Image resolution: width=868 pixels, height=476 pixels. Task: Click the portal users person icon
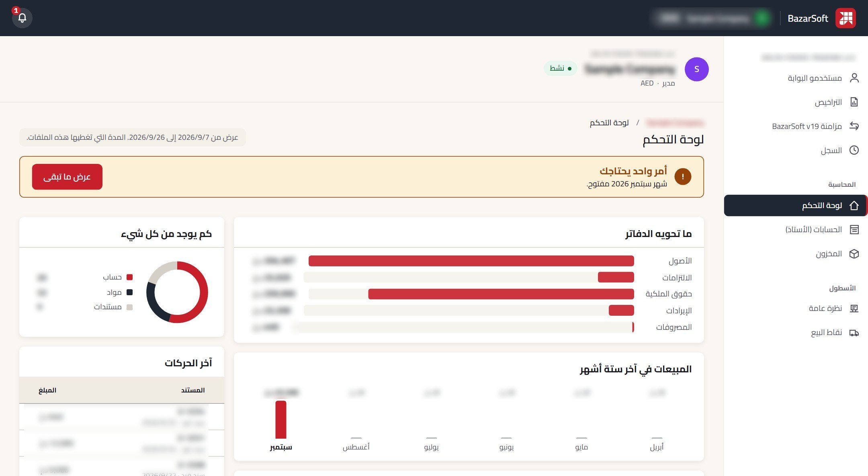coord(854,78)
